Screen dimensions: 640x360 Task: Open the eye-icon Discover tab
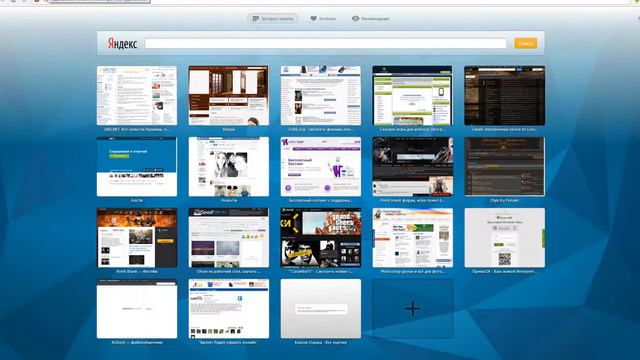click(371, 18)
